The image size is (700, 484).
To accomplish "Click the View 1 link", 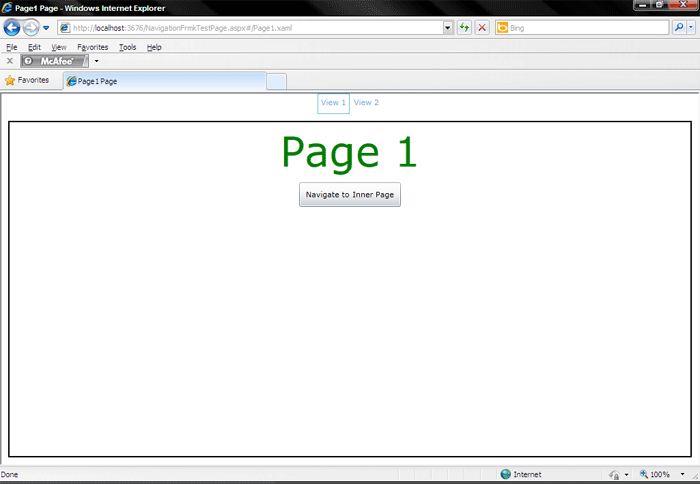I will (x=333, y=103).
